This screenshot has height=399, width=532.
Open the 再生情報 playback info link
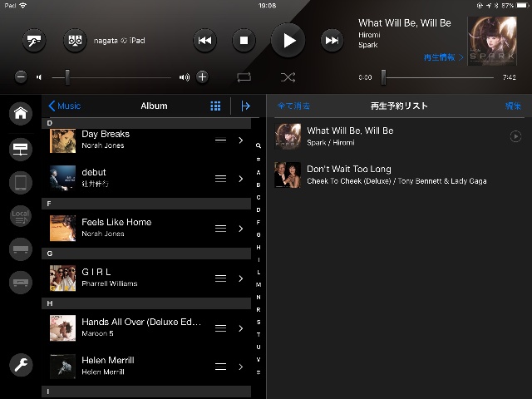(x=442, y=58)
